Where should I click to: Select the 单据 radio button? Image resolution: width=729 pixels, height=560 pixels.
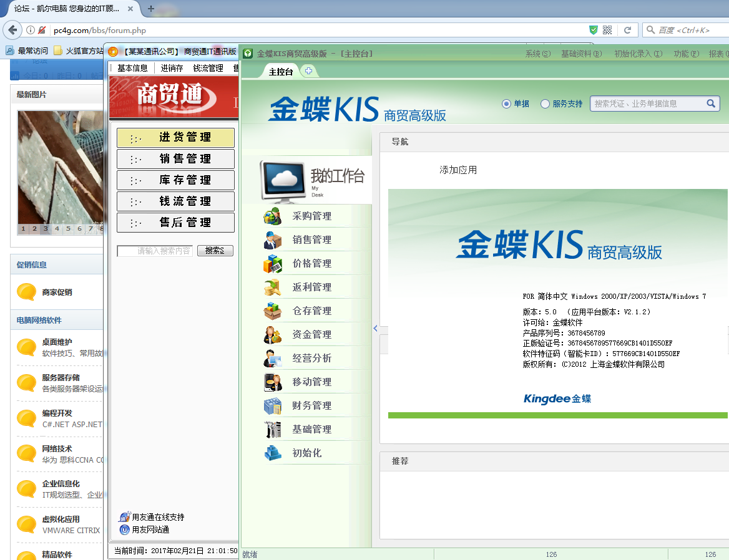[x=506, y=104]
